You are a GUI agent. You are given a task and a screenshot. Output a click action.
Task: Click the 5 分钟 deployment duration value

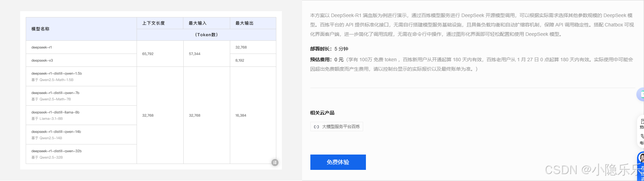[341, 49]
